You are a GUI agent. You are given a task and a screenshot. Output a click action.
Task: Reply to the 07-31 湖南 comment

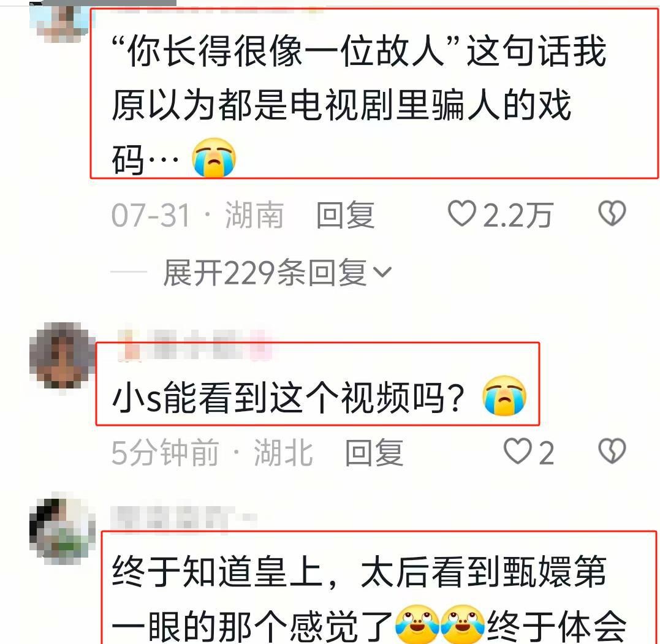(345, 214)
